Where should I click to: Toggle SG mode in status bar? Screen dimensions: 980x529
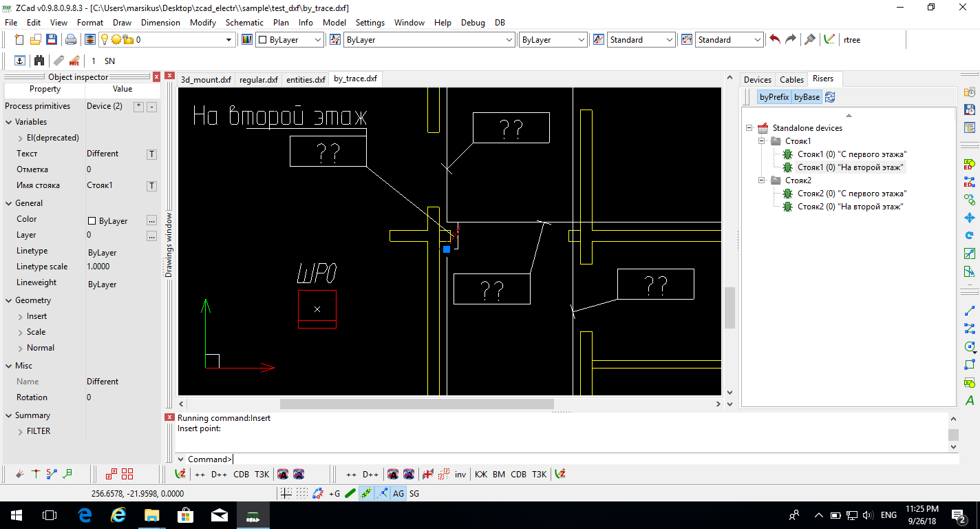tap(414, 494)
